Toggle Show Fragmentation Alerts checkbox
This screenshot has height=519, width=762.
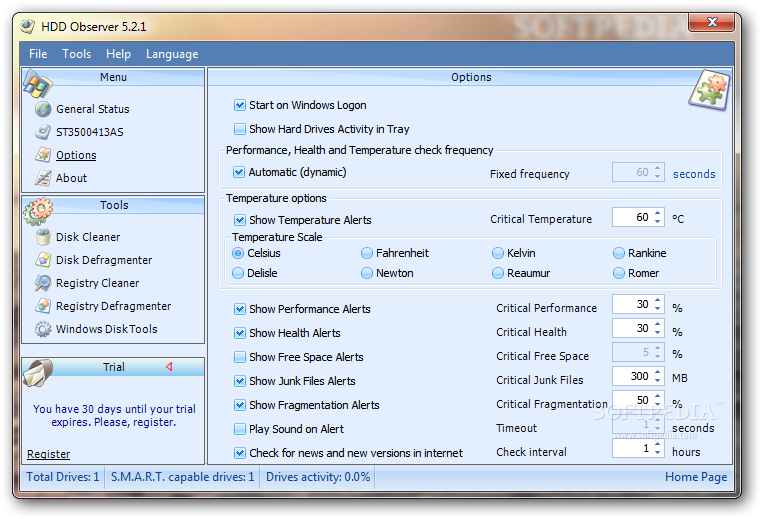(240, 405)
